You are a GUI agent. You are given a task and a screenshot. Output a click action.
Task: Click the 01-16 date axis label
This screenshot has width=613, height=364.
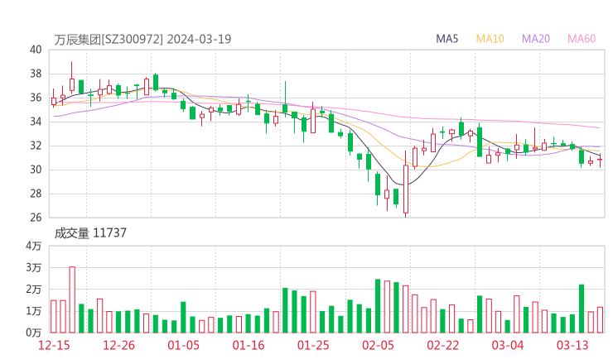click(x=249, y=345)
